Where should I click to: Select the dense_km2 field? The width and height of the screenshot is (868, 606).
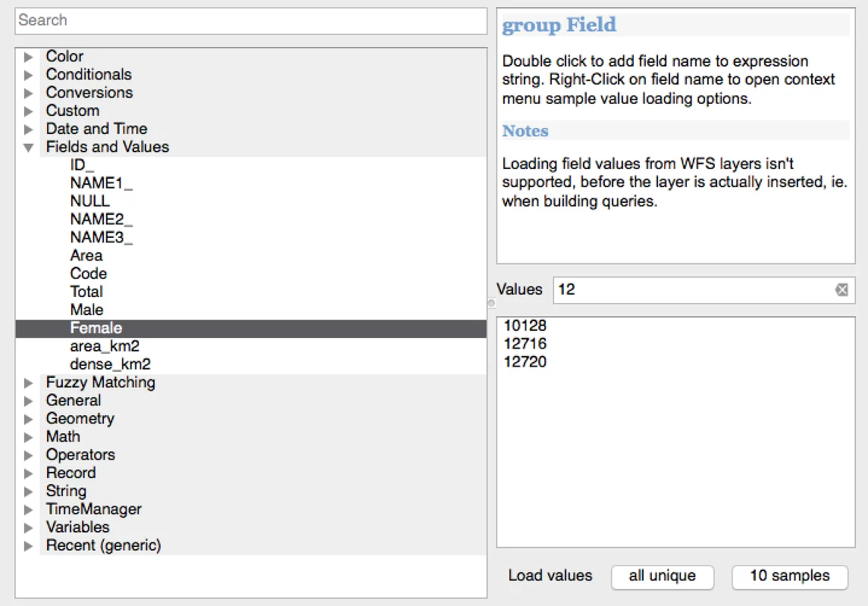110,364
